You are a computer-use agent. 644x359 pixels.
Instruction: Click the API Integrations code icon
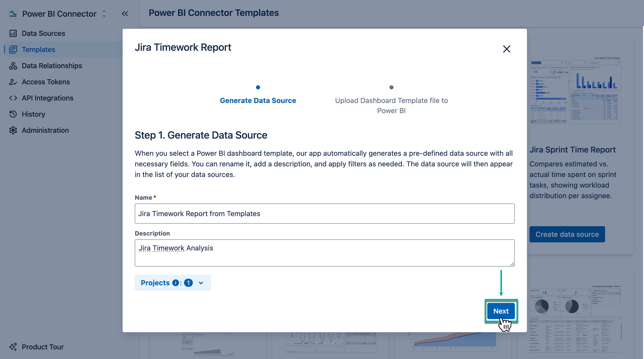click(x=13, y=98)
